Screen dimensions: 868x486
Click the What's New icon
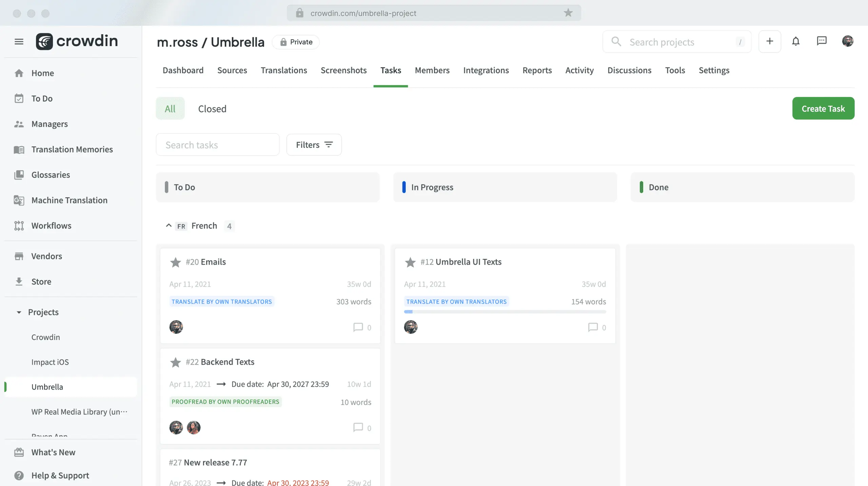(19, 451)
